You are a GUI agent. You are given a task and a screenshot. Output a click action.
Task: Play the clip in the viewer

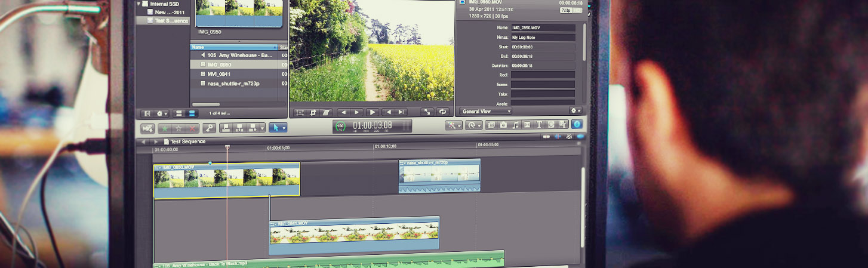[x=373, y=112]
